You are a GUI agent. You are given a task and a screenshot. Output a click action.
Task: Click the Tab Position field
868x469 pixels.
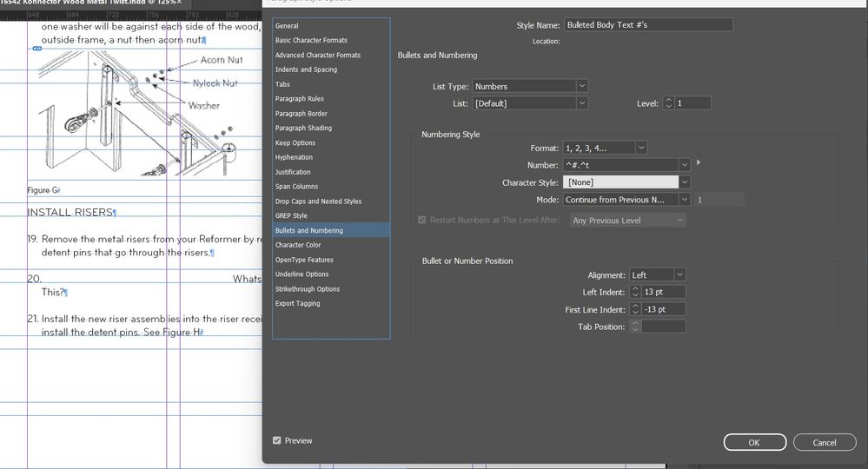pyautogui.click(x=664, y=327)
